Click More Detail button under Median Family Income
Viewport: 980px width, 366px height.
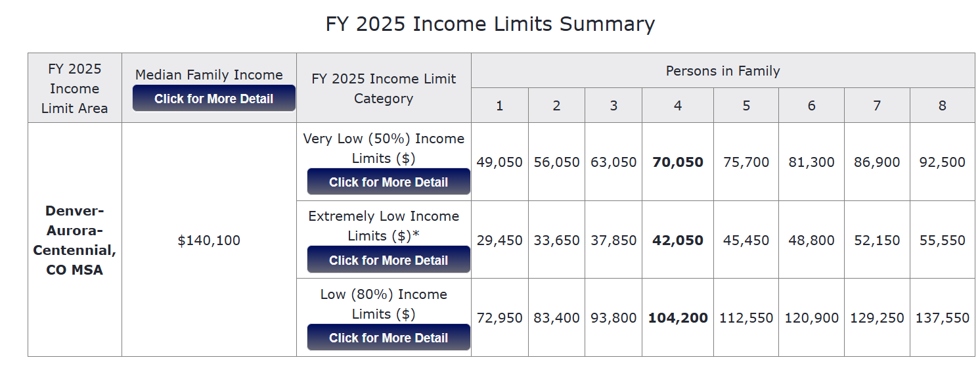(213, 99)
